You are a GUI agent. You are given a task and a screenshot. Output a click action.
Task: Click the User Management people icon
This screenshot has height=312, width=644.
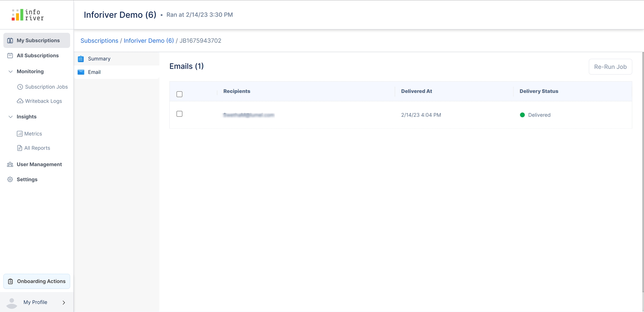tap(10, 165)
